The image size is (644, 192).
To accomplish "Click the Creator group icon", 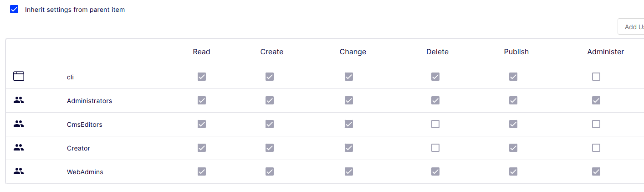I will click(x=18, y=148).
